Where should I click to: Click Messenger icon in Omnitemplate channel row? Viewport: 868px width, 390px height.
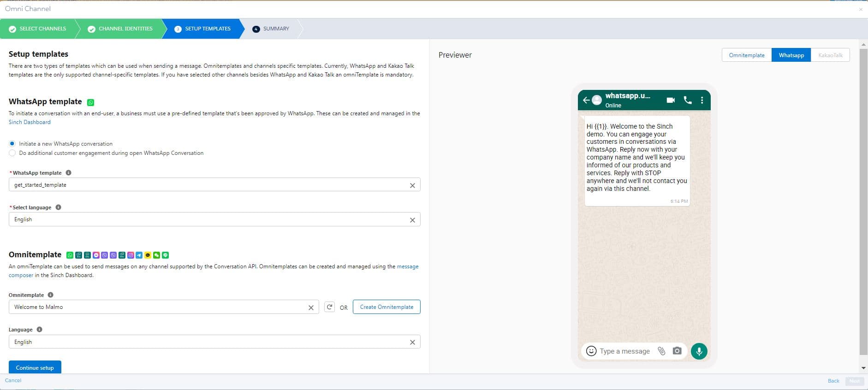96,255
